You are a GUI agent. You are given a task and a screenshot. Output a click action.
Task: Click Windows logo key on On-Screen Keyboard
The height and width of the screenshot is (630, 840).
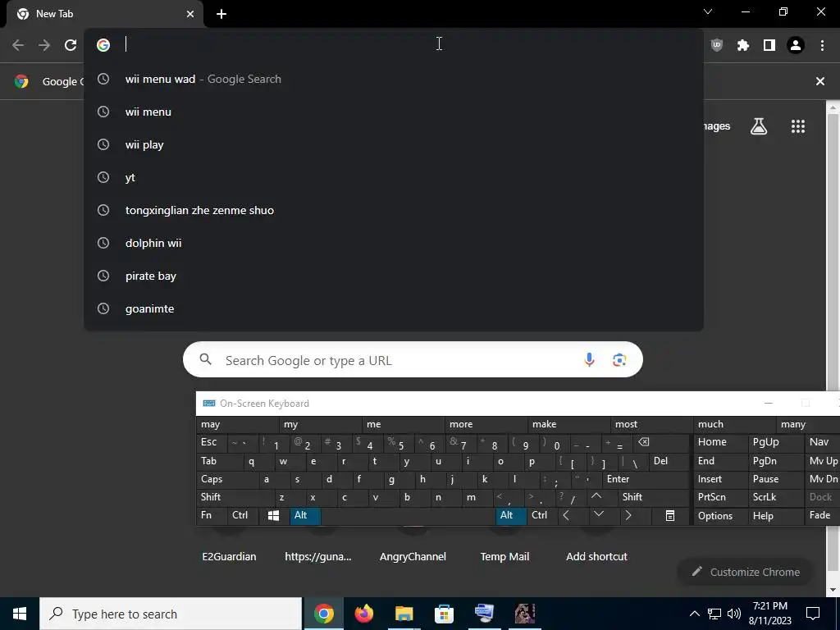pyautogui.click(x=274, y=515)
